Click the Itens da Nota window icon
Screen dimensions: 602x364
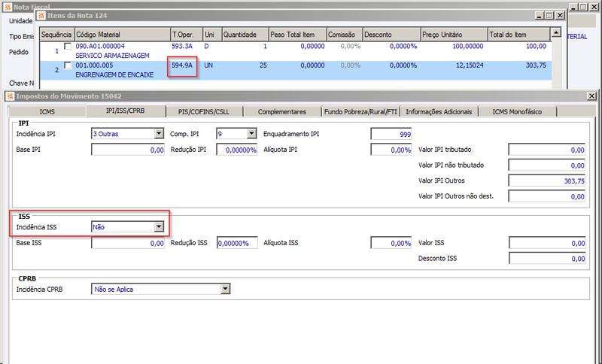point(41,16)
